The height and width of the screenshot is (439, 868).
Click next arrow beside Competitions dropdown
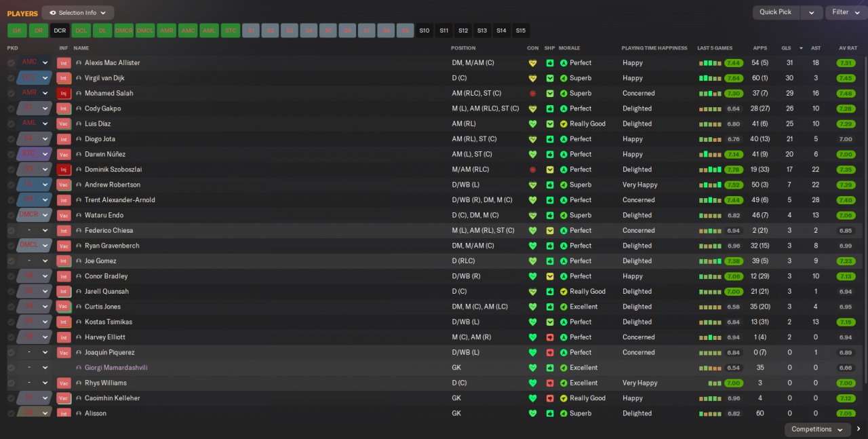(858, 430)
